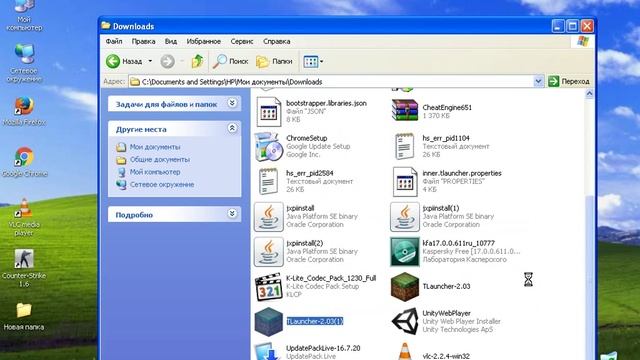This screenshot has height=360, width=640.
Task: Click the greyed-out Forward arrow icon
Action: [x=167, y=61]
